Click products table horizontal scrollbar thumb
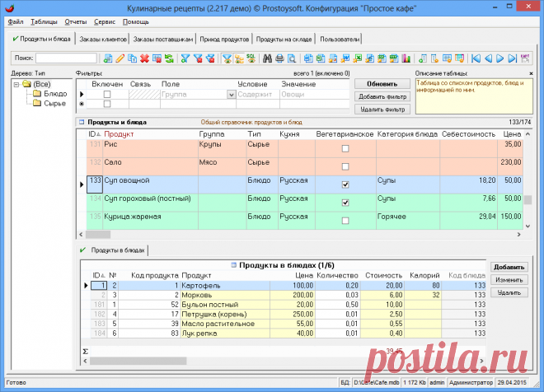Screen dimensions: 544x392 [x=98, y=235]
